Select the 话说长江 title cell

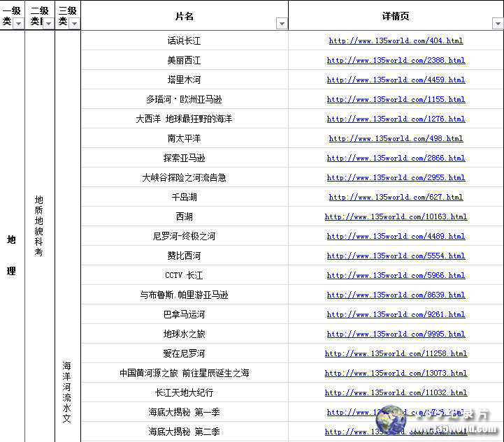coord(185,40)
